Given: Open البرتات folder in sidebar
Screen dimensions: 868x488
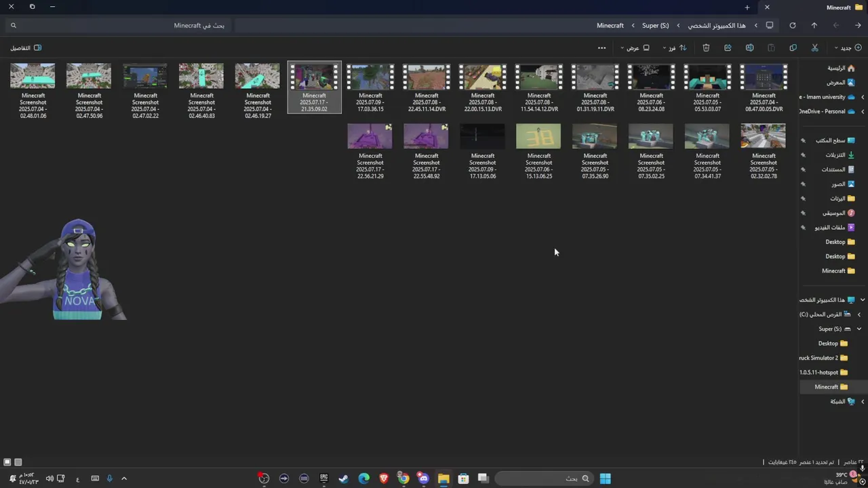Looking at the screenshot, I should [842, 199].
